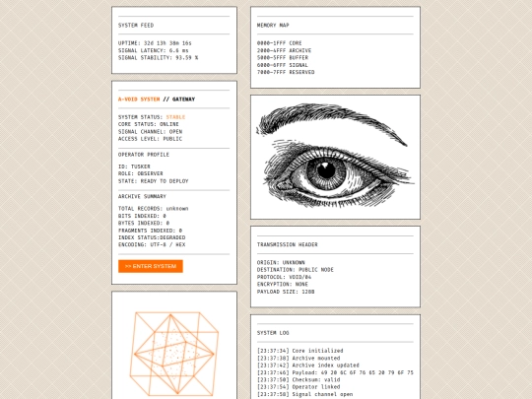Click the STATE: READY TO DEPLOY line
The image size is (532, 399).
point(153,181)
